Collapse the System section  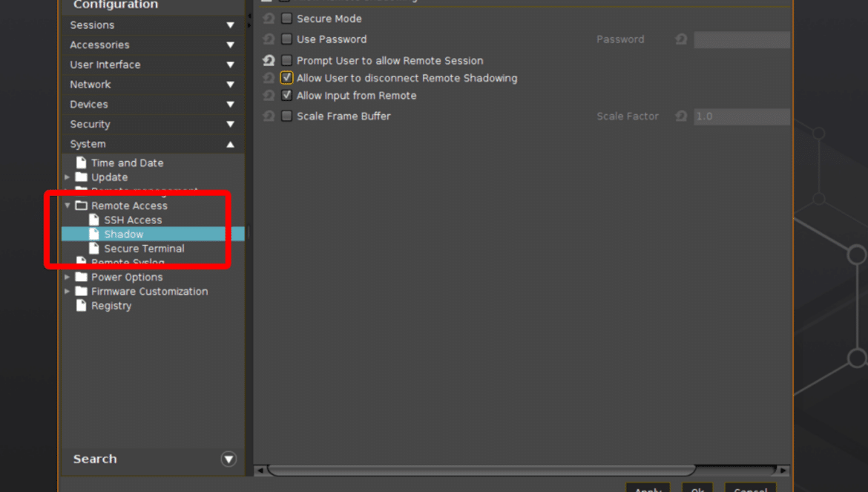(230, 145)
